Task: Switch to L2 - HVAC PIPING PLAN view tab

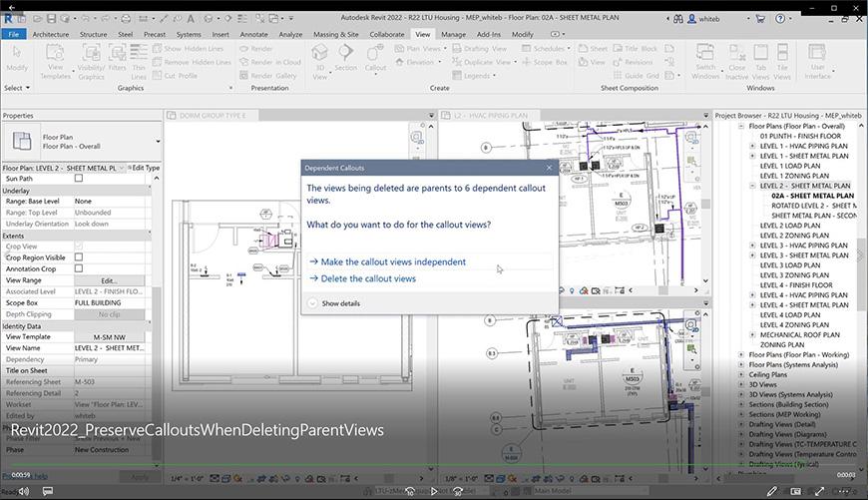Action: [x=491, y=115]
